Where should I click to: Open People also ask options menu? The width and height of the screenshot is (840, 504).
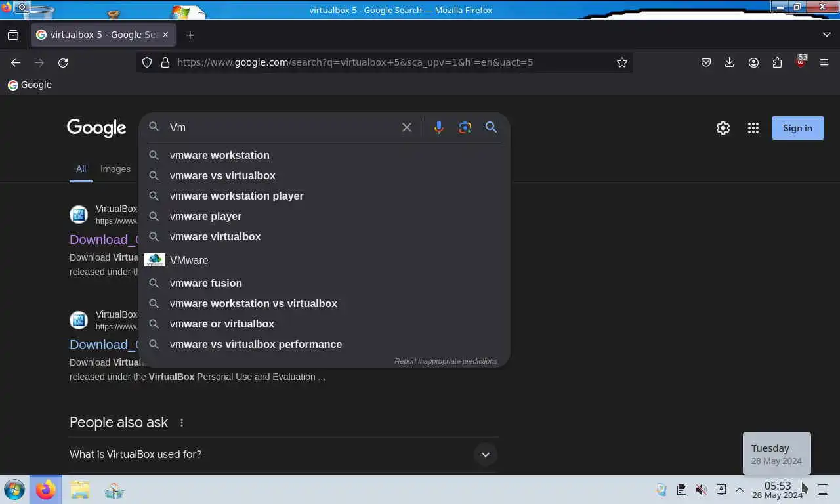pos(182,423)
